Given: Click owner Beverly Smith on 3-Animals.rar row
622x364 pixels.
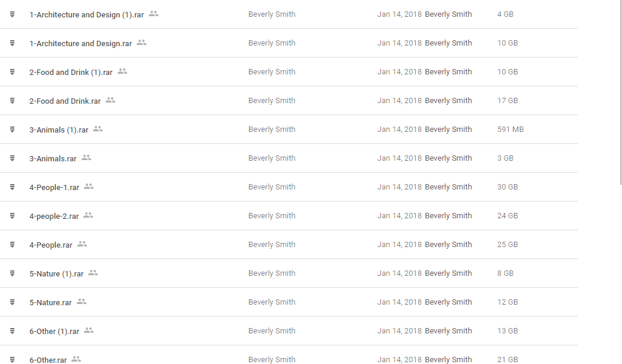Looking at the screenshot, I should (272, 158).
